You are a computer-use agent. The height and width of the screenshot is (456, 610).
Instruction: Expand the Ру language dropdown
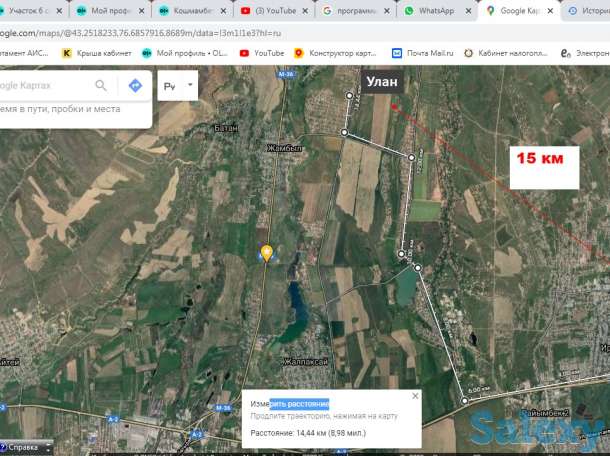(x=179, y=86)
